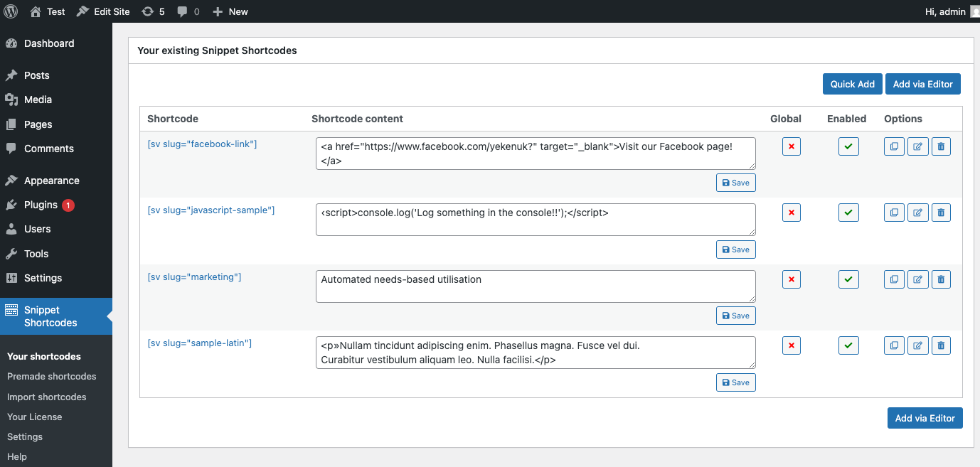Open Plugins with 1 update badge
The height and width of the screenshot is (467, 980).
pos(56,205)
